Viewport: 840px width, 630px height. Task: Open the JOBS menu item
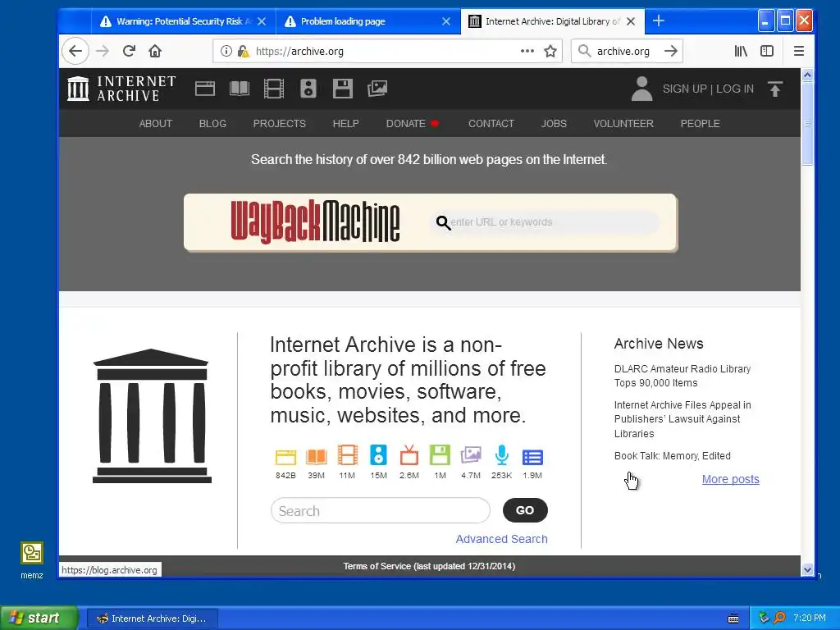point(554,124)
